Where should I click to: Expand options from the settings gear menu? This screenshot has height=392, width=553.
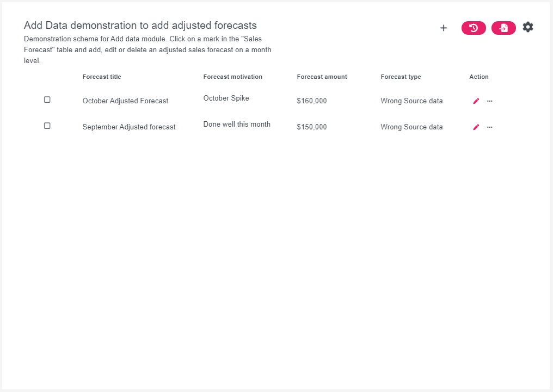tap(527, 27)
